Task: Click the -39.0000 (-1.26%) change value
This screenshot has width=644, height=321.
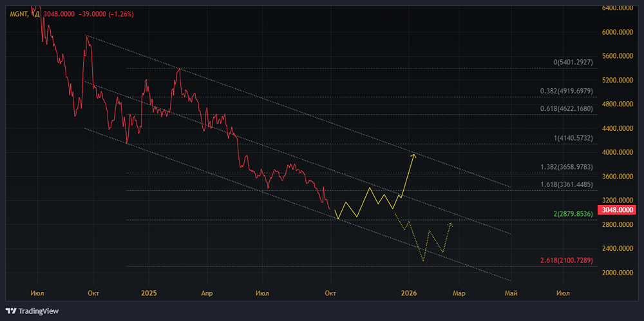Action: pyautogui.click(x=105, y=14)
